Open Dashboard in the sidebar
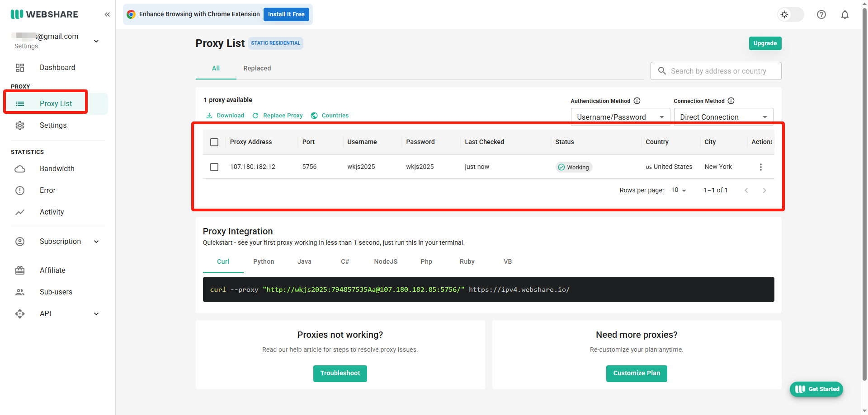 (x=57, y=68)
